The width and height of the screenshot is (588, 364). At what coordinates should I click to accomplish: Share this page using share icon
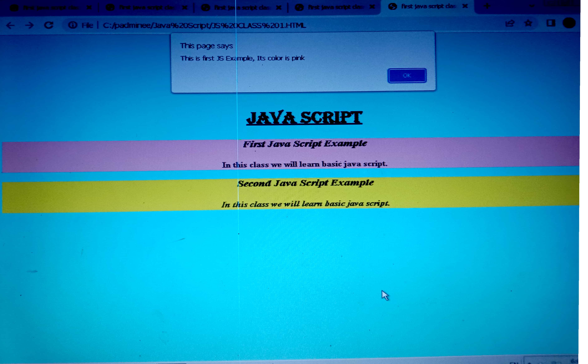510,24
